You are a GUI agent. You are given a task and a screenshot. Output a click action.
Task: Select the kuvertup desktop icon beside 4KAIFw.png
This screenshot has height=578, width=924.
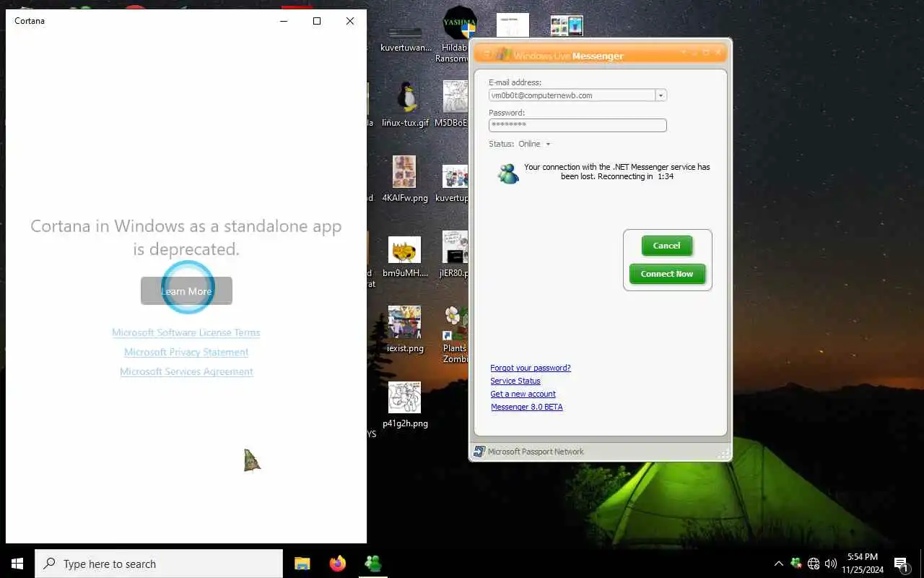453,184
